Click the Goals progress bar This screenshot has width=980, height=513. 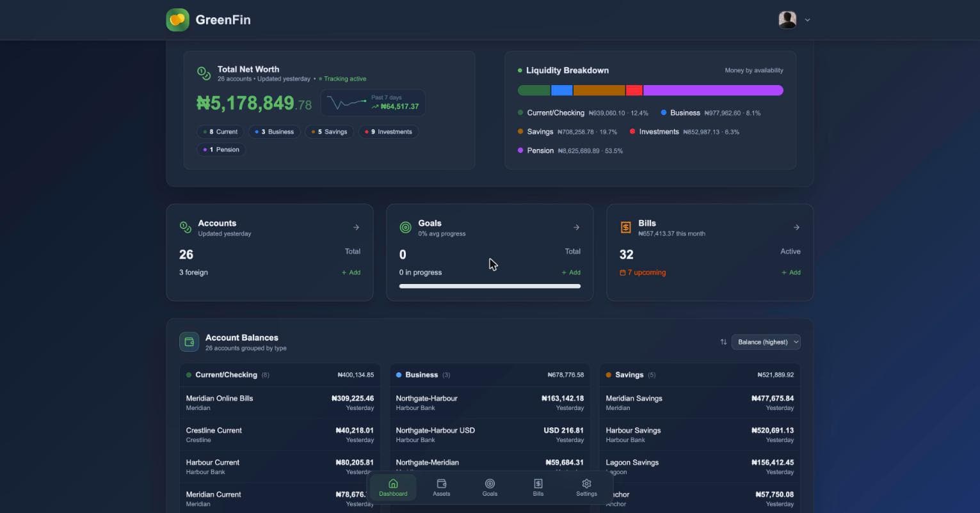click(490, 286)
